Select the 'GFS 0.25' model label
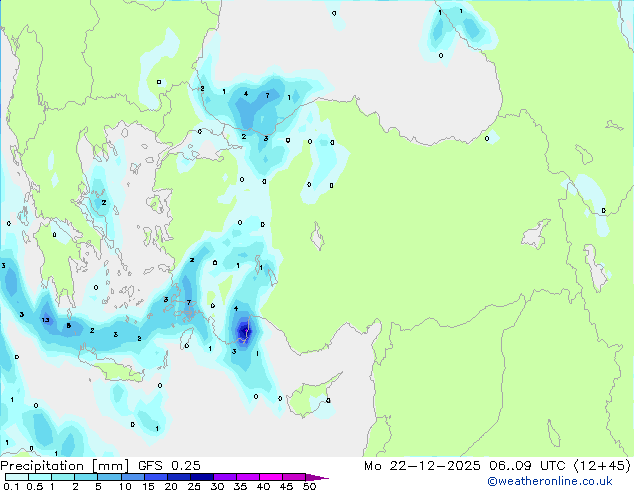Viewport: 634px width, 490px height. click(169, 466)
